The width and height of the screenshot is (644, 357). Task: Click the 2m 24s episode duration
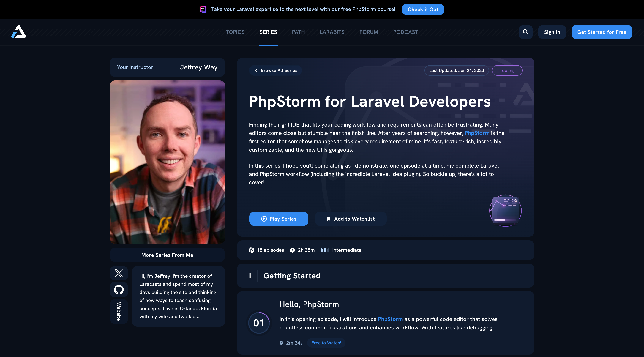point(294,343)
